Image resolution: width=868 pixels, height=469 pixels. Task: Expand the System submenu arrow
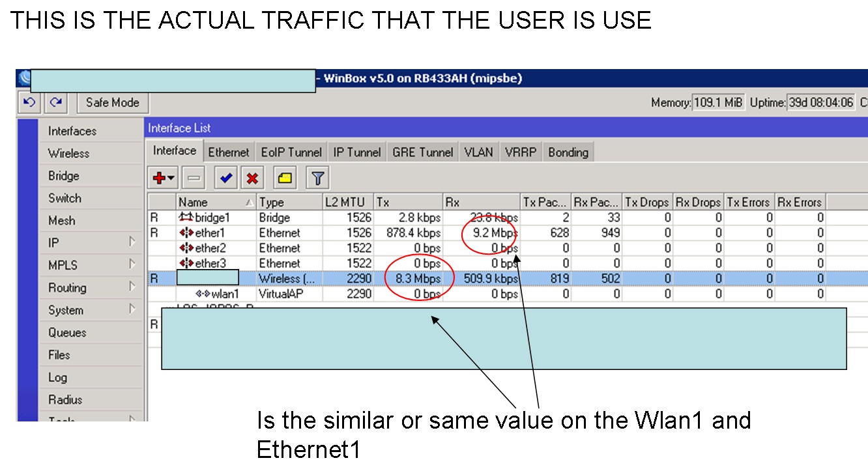tap(132, 309)
